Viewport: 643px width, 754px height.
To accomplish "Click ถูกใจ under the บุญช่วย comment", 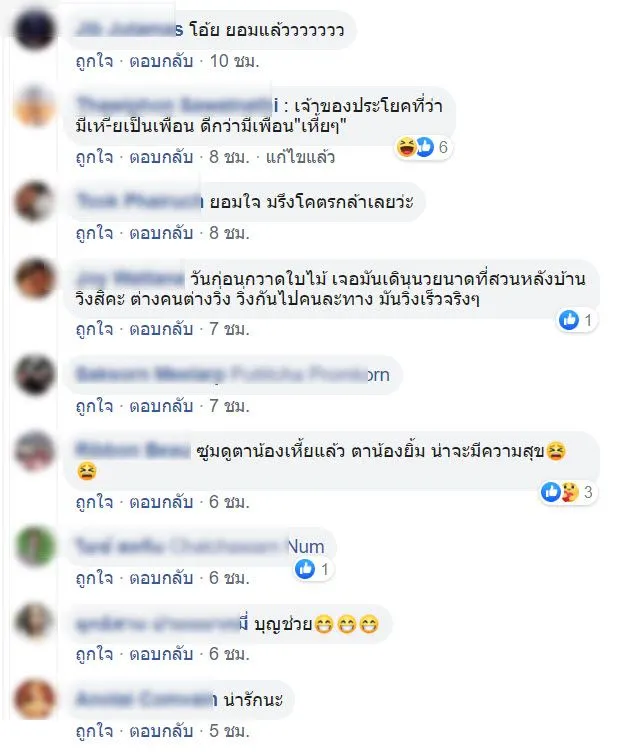I will point(94,654).
